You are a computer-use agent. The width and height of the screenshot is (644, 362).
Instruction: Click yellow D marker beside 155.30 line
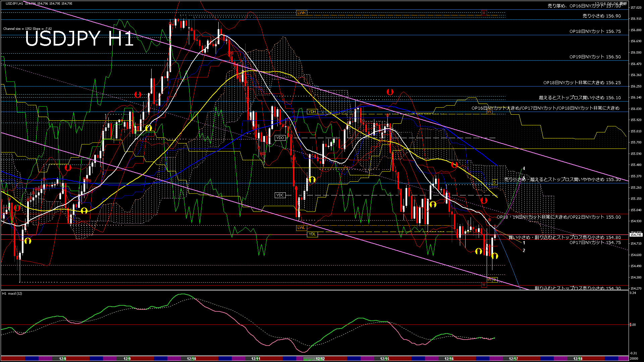pos(494,182)
